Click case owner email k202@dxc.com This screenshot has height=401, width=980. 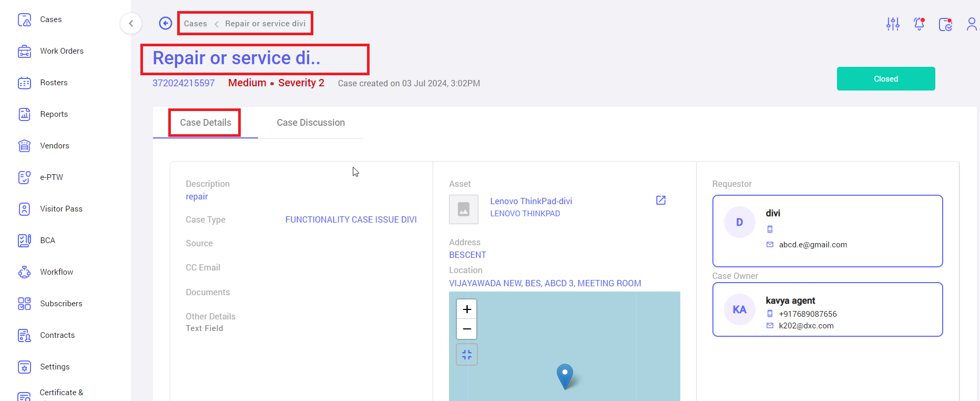pos(806,326)
